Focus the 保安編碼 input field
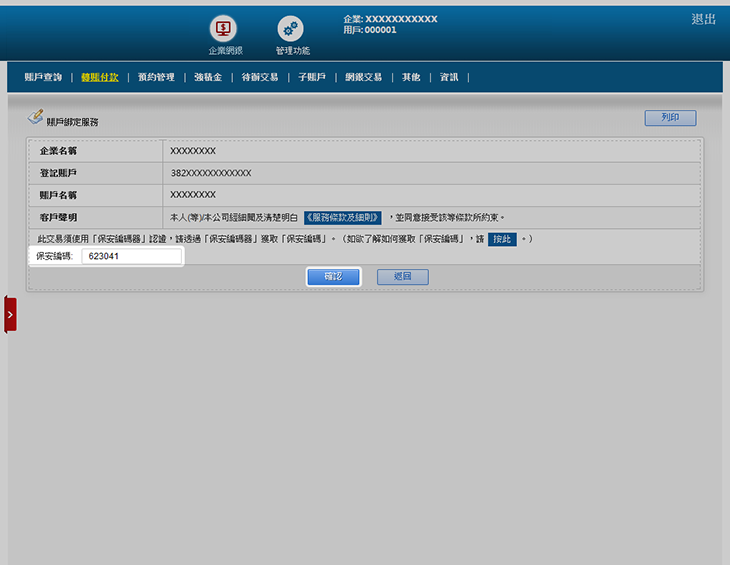Image resolution: width=730 pixels, height=565 pixels. pyautogui.click(x=132, y=257)
